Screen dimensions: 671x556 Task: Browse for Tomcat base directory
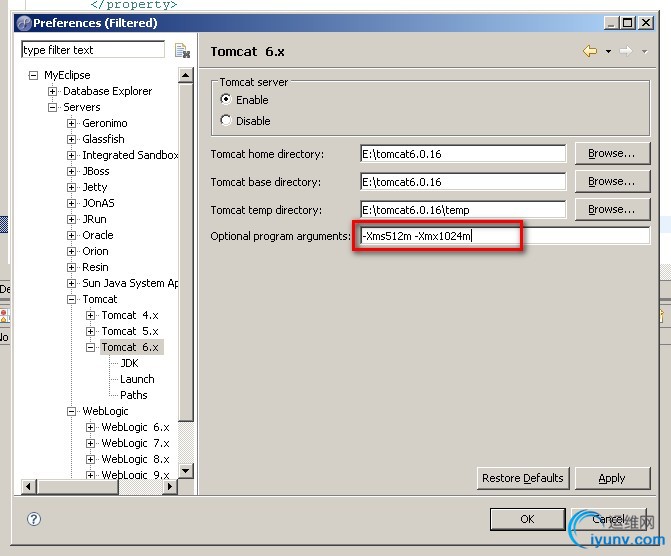(x=612, y=181)
